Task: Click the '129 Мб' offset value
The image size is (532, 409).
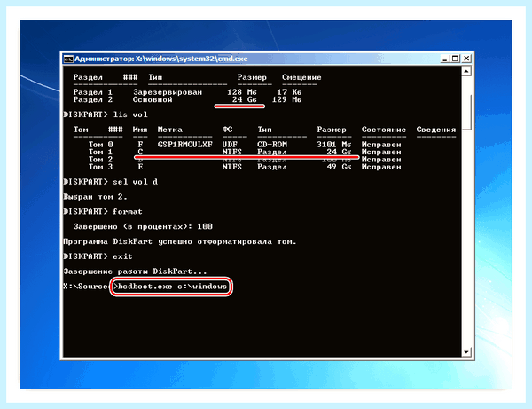Action: pyautogui.click(x=286, y=99)
